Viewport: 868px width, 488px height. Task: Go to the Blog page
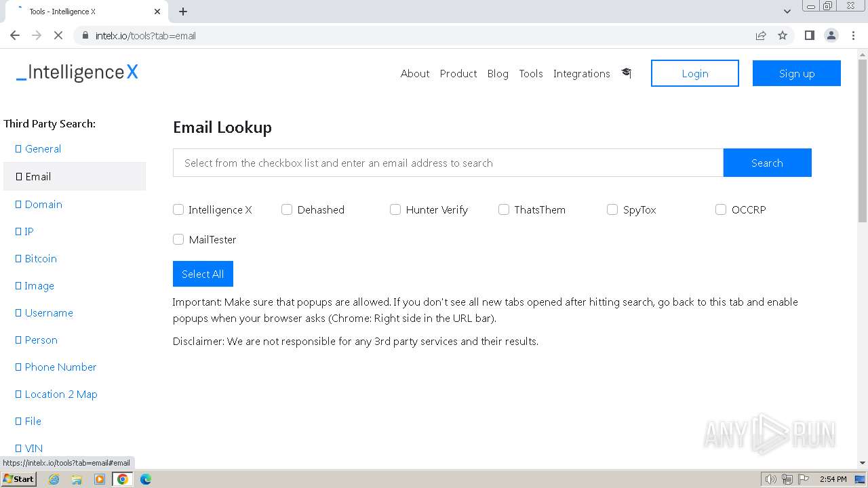[x=498, y=73]
